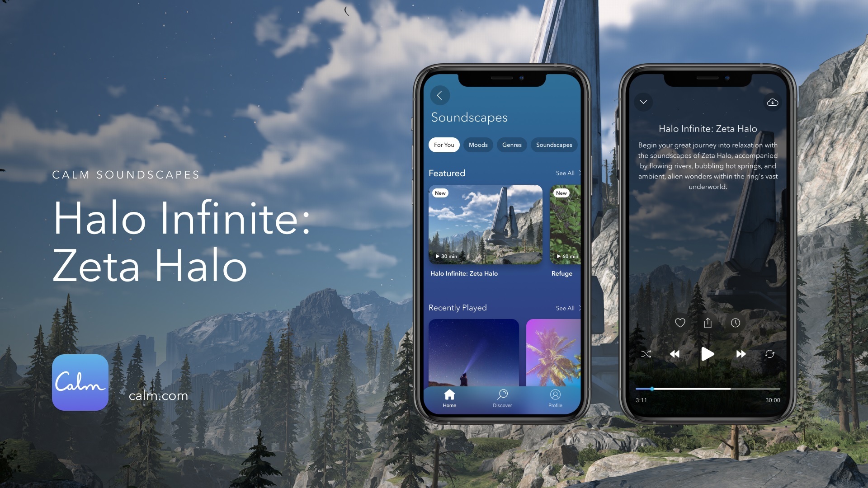Viewport: 868px width, 488px height.
Task: Click the Profile navigation tab at bottom
Action: click(x=554, y=398)
